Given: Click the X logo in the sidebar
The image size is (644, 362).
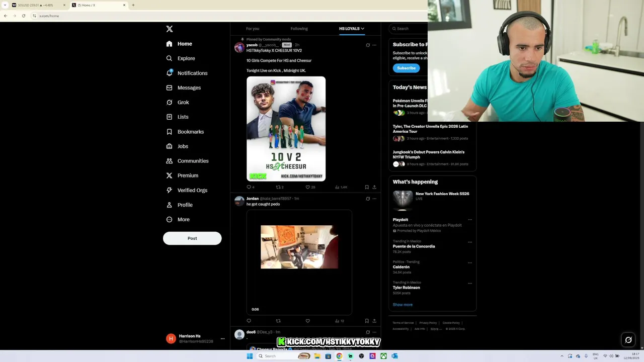Looking at the screenshot, I should [170, 29].
